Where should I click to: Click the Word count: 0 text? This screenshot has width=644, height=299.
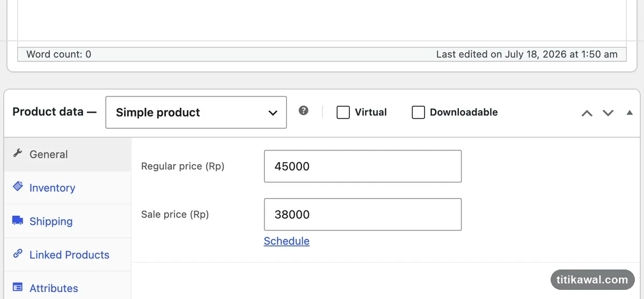point(58,54)
